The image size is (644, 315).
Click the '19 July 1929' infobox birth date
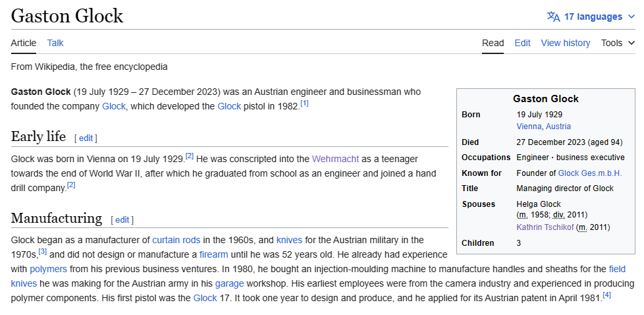pos(539,114)
